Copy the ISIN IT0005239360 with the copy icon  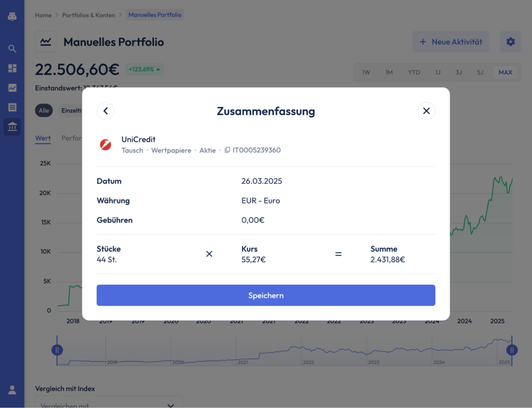227,150
